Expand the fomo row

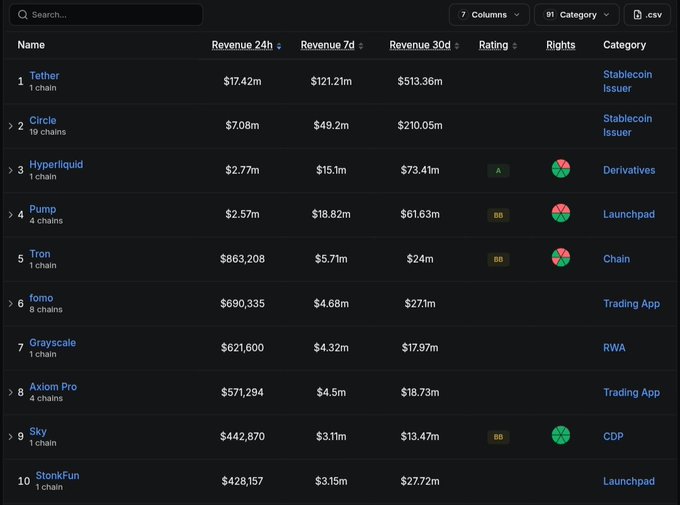point(10,304)
